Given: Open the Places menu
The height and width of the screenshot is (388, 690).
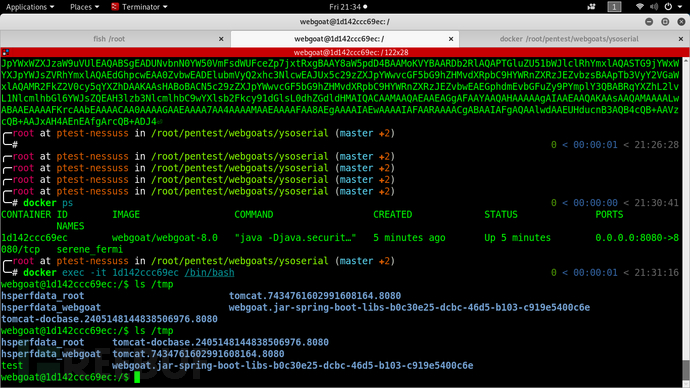Looking at the screenshot, I should tap(84, 7).
